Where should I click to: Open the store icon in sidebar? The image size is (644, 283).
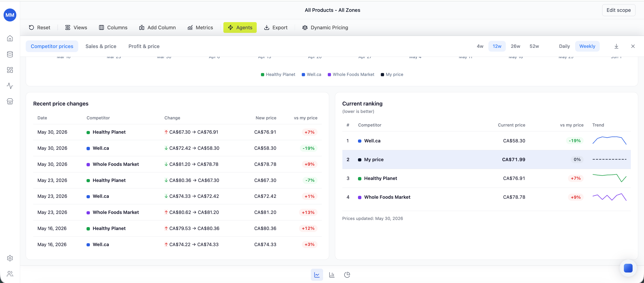point(10,101)
